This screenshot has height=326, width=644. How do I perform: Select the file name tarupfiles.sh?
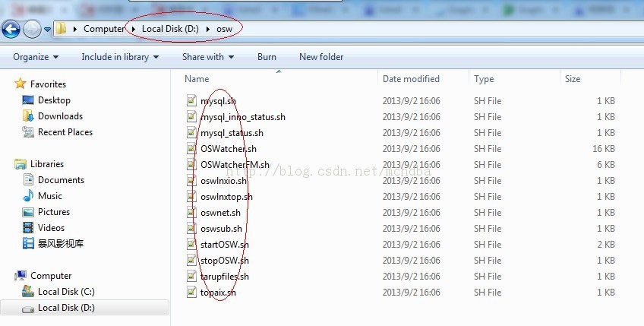click(x=225, y=277)
